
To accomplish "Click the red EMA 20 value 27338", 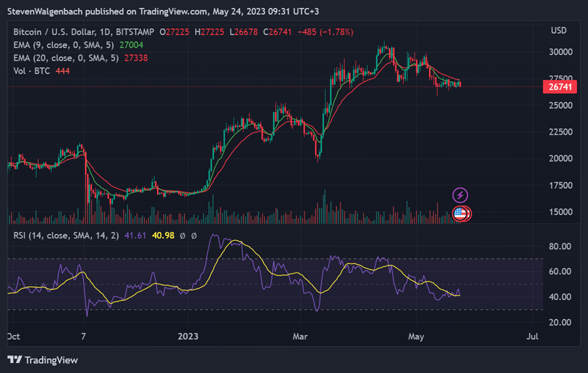I will tap(135, 58).
